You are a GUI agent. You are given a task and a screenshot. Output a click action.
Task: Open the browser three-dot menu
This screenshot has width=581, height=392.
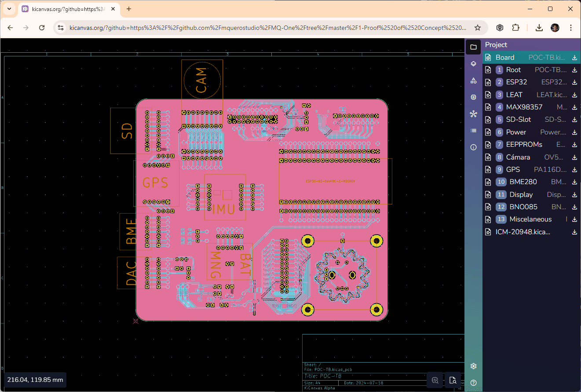click(x=571, y=28)
